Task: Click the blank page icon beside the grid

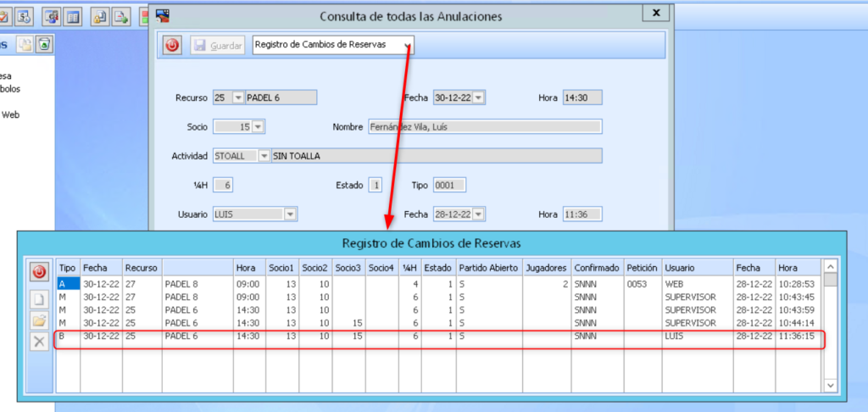Action: click(x=39, y=299)
